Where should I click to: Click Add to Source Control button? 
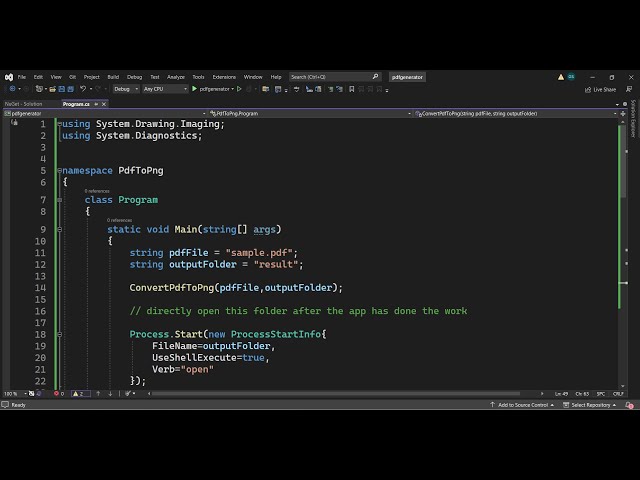[x=522, y=405]
